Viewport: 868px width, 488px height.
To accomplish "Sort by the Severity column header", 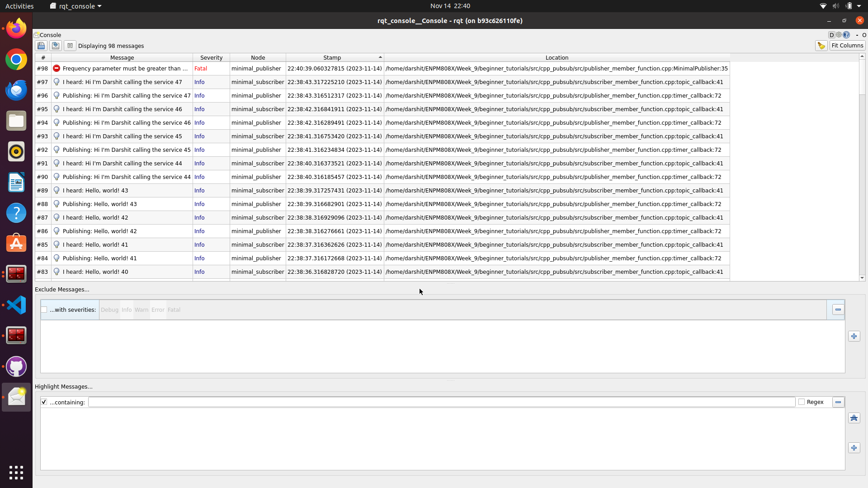I will (x=211, y=57).
